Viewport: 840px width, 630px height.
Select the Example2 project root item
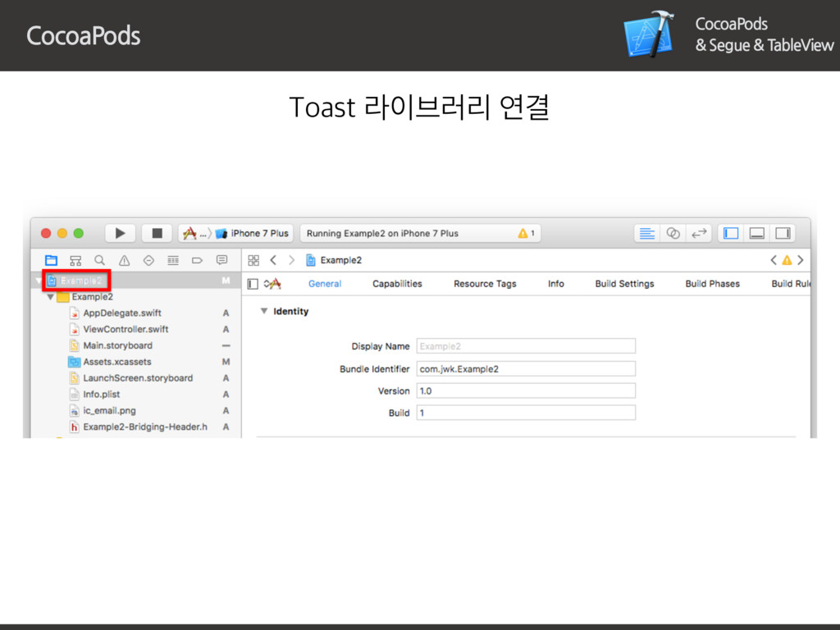(80, 281)
